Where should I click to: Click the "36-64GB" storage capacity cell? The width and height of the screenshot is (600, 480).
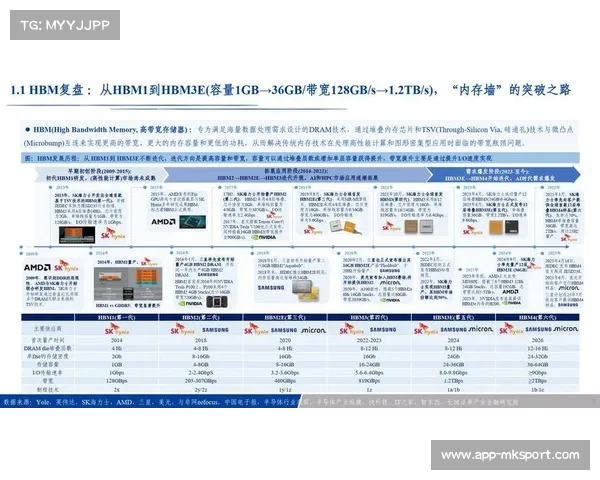pos(537,364)
